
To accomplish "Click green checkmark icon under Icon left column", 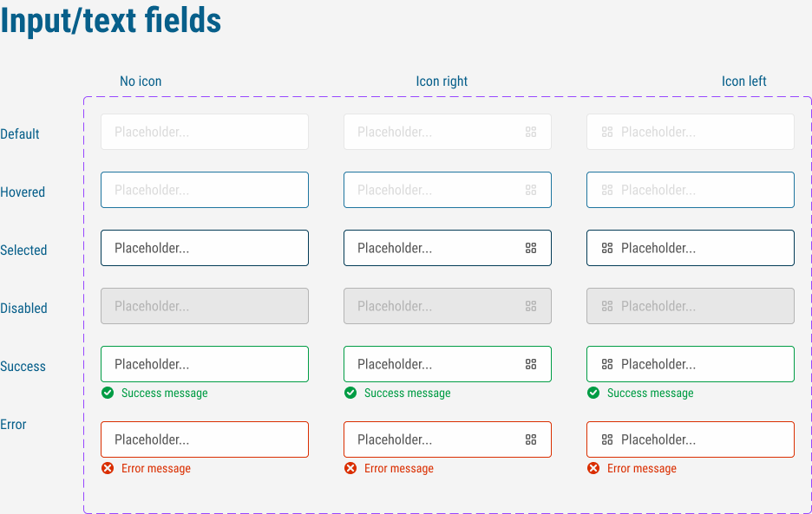I will click(593, 393).
